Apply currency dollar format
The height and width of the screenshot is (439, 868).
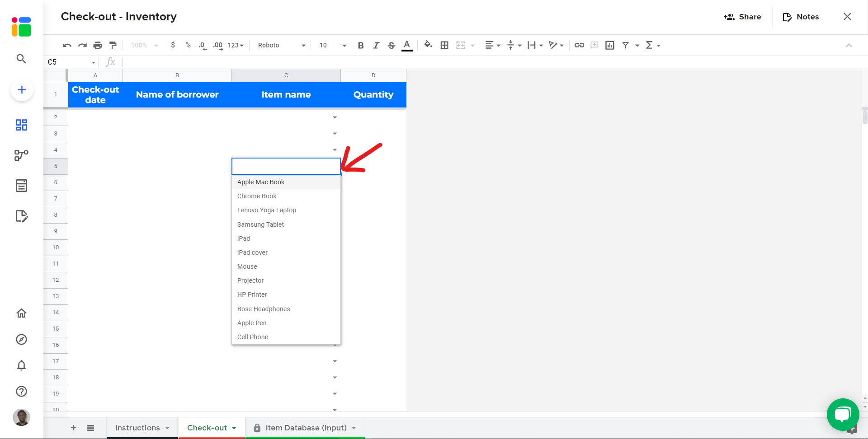pyautogui.click(x=173, y=45)
